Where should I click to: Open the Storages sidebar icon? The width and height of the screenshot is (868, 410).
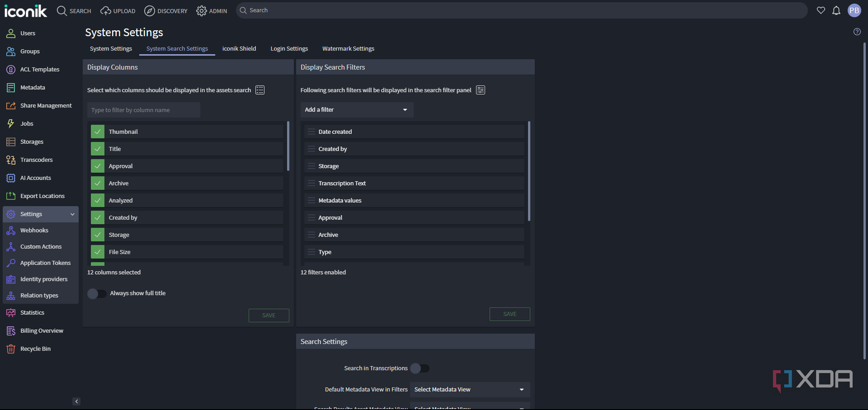click(x=11, y=141)
